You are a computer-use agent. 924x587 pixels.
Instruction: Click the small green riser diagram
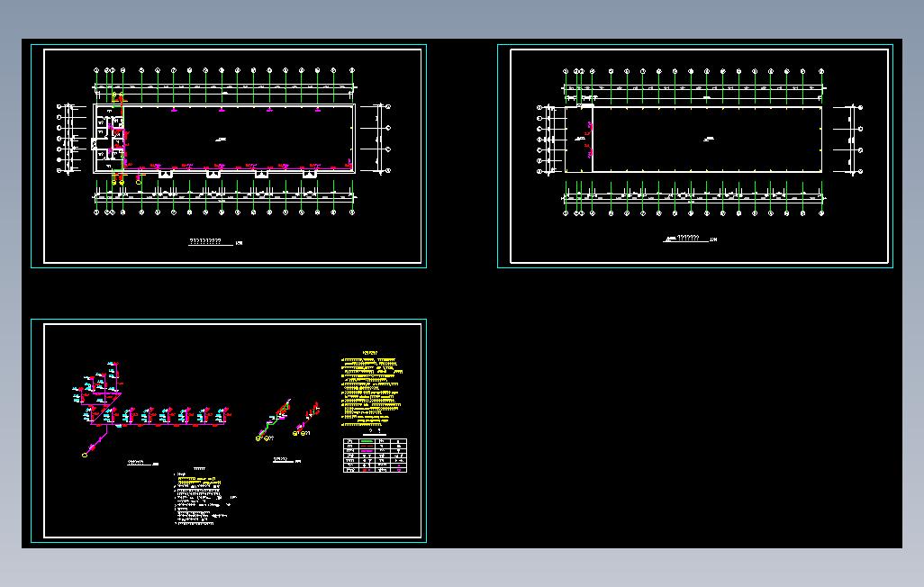[x=275, y=421]
